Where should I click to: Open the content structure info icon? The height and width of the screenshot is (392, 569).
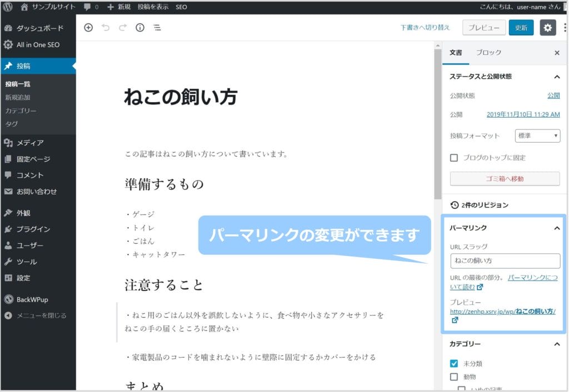[140, 28]
